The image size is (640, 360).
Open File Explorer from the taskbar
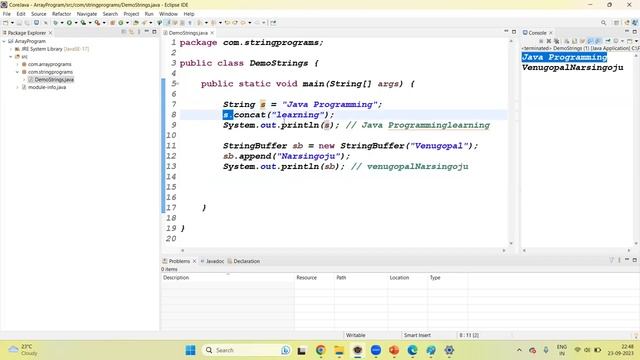[x=339, y=350]
